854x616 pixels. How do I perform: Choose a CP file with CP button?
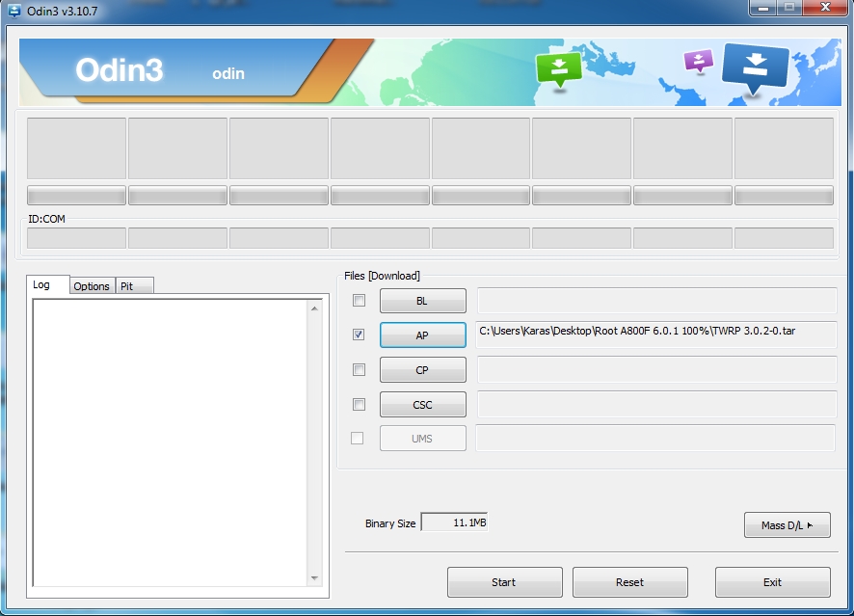[422, 370]
